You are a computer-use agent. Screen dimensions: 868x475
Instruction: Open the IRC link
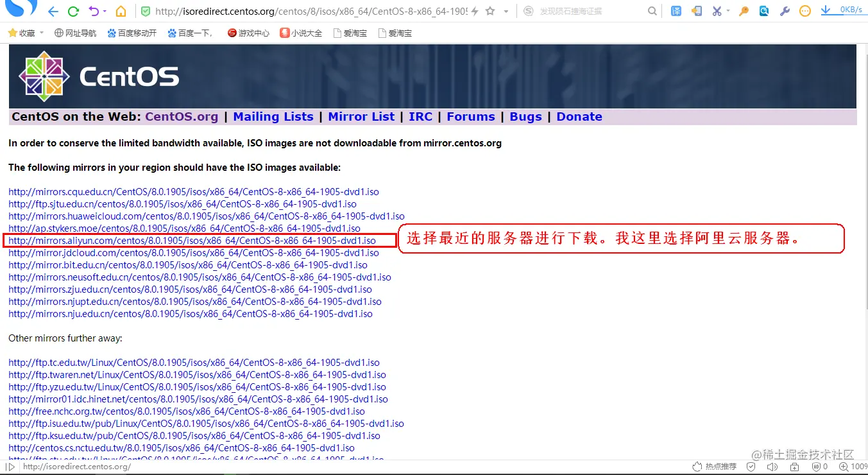click(x=421, y=117)
